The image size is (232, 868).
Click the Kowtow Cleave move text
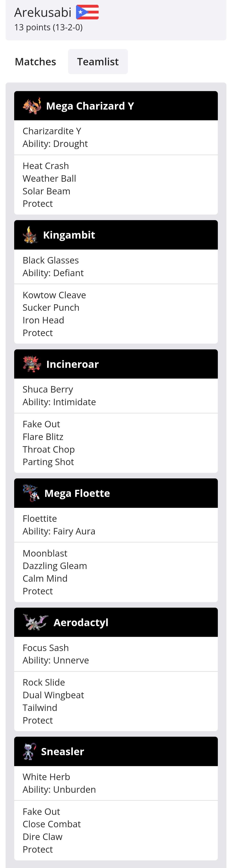pos(54,295)
